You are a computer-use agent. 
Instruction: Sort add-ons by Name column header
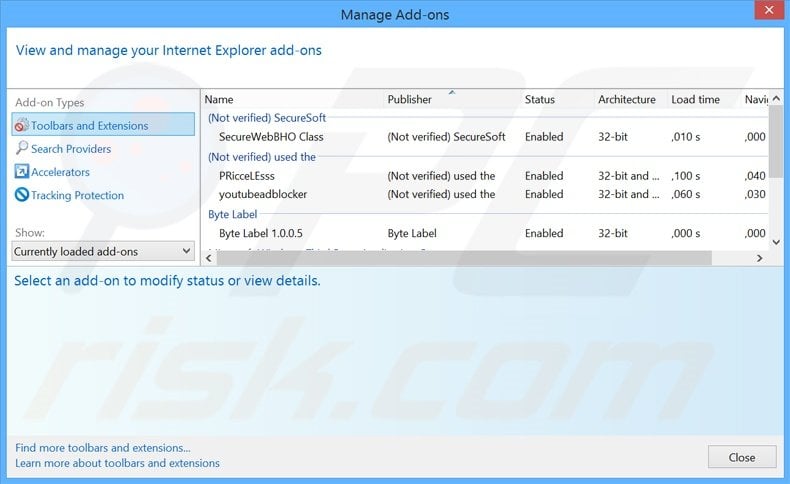[219, 99]
